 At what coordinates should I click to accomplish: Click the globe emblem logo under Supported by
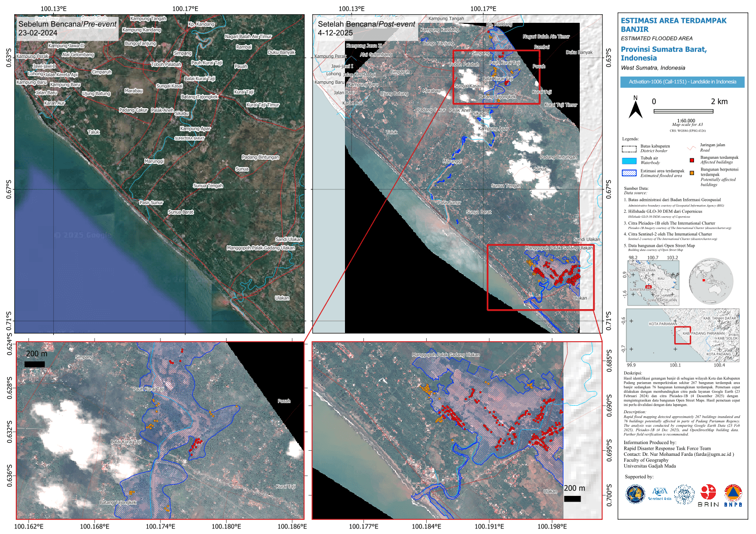(635, 494)
